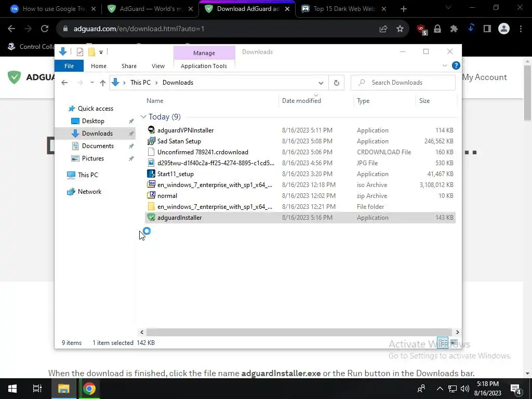Refresh the Downloads folder view
Image resolution: width=532 pixels, height=399 pixels.
point(336,83)
